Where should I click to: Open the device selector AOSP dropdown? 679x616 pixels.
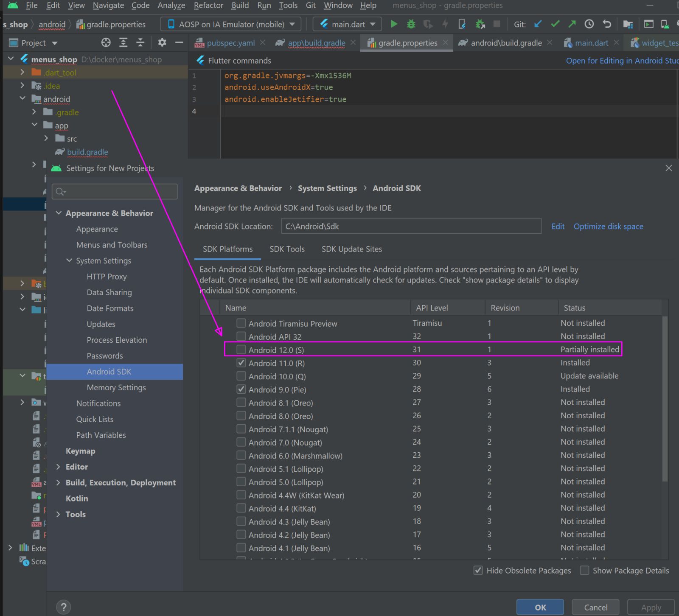tap(231, 24)
